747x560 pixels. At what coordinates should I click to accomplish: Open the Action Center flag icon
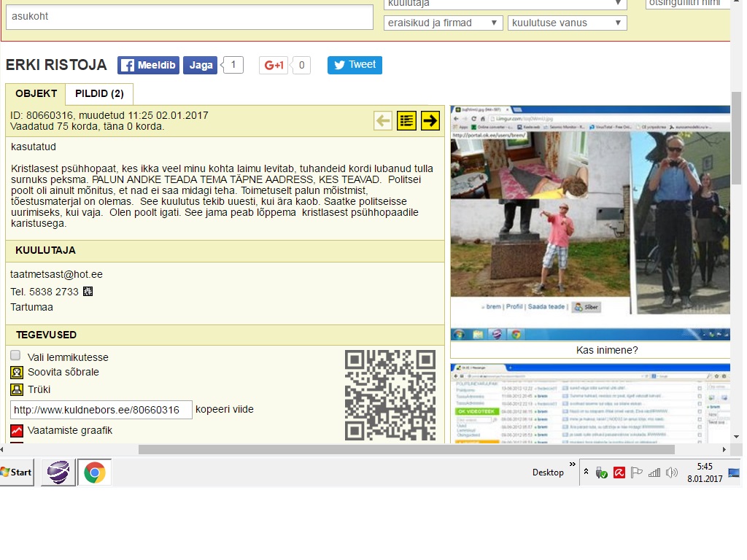pyautogui.click(x=636, y=472)
